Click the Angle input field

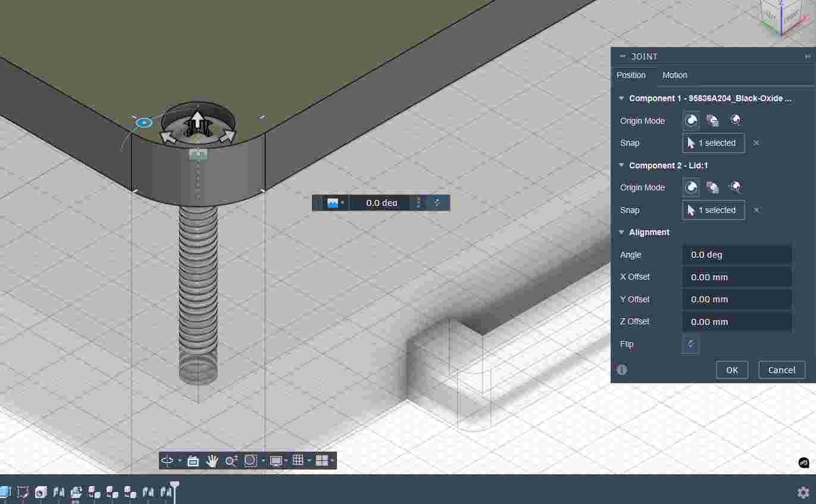tap(737, 255)
